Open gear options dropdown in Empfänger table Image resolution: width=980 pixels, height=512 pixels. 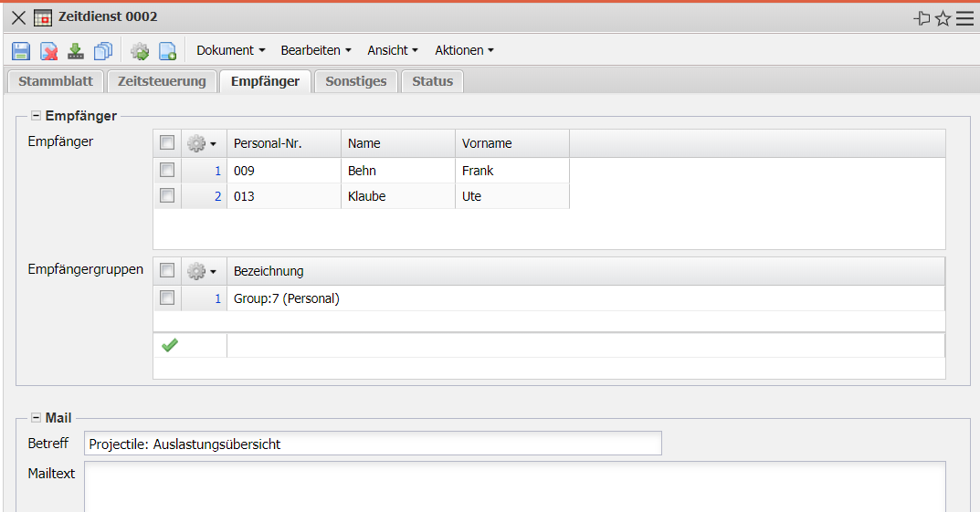coord(202,143)
